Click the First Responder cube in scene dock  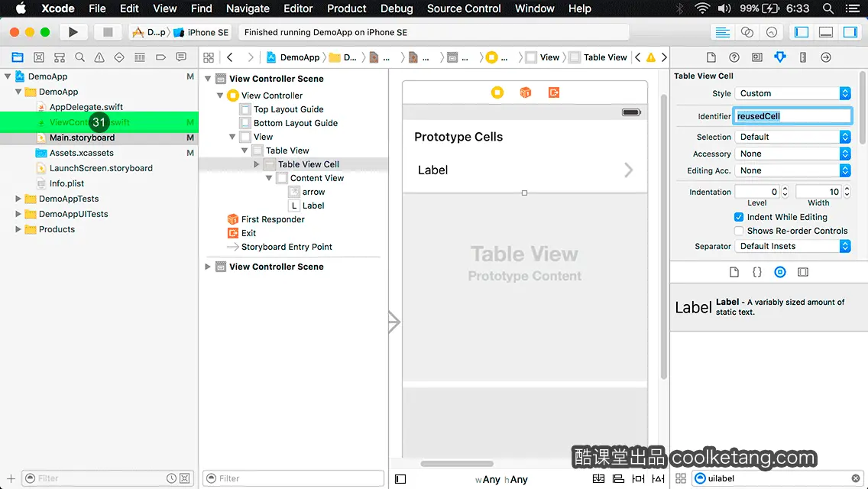pos(526,92)
